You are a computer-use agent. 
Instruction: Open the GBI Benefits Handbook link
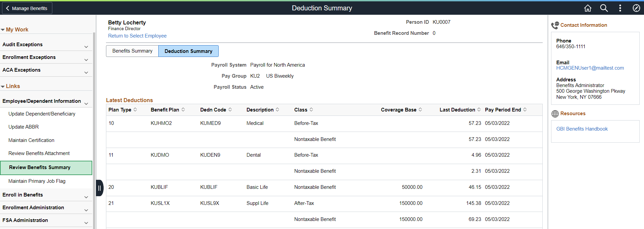582,129
